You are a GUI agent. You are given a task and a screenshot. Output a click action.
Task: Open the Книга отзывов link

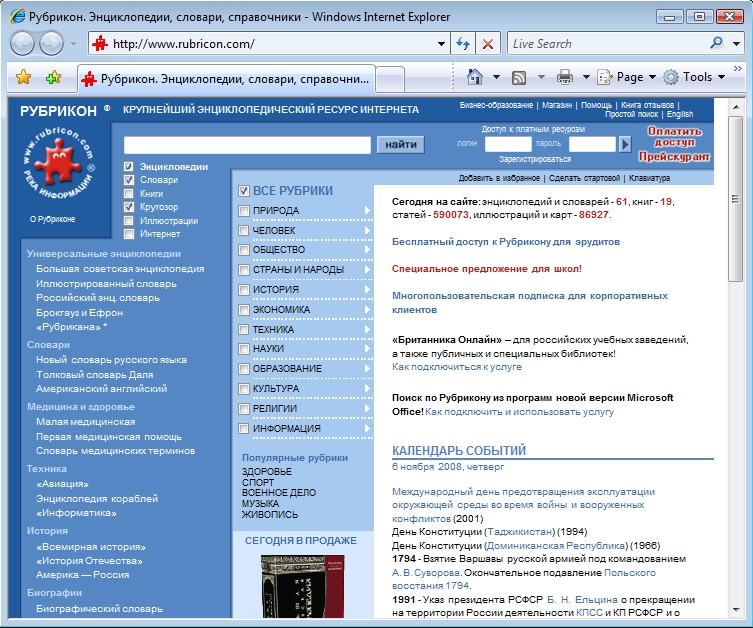pos(647,105)
